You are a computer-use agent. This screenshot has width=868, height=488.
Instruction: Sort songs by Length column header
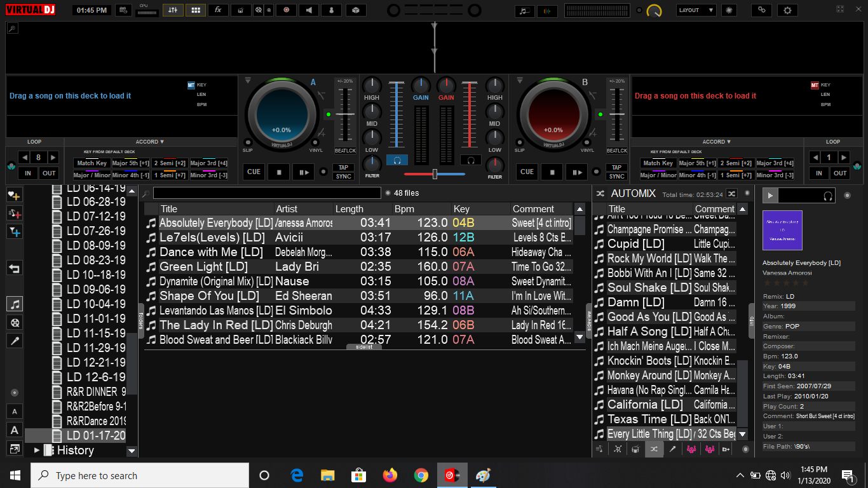[363, 208]
